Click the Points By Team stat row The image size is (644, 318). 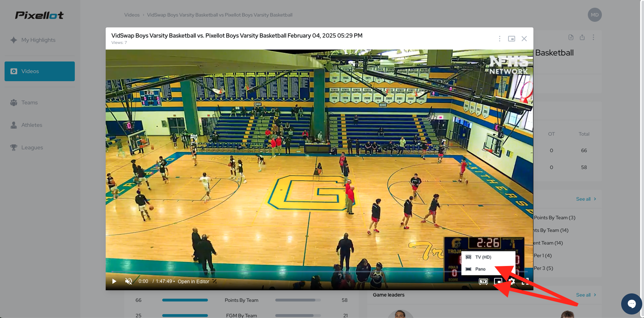pos(242,300)
